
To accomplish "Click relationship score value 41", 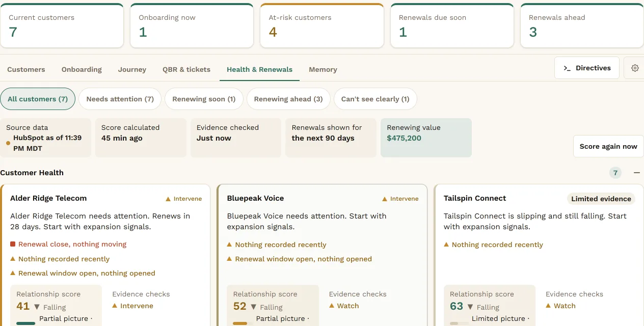I will click(23, 306).
